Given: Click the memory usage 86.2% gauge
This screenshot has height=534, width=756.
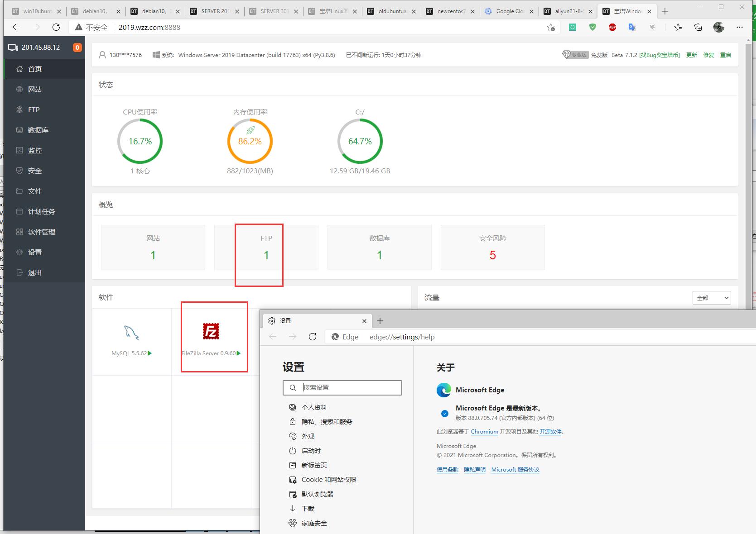Looking at the screenshot, I should click(x=250, y=141).
